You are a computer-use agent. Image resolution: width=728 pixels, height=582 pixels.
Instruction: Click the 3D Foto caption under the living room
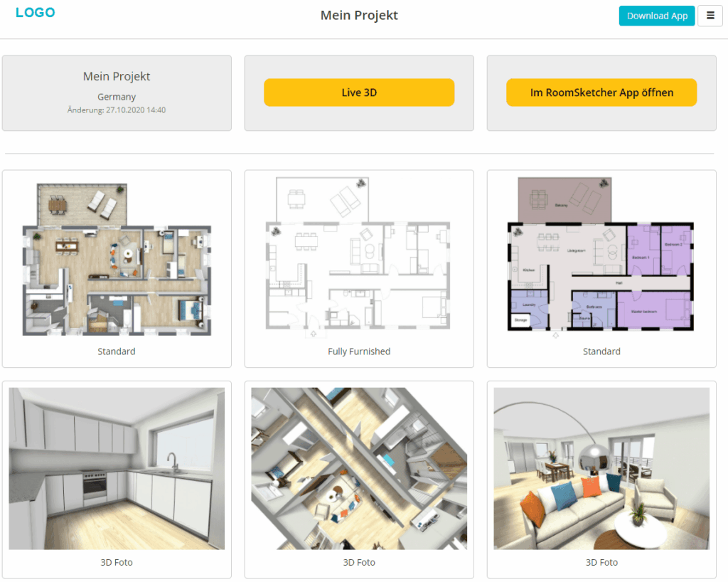click(x=601, y=562)
